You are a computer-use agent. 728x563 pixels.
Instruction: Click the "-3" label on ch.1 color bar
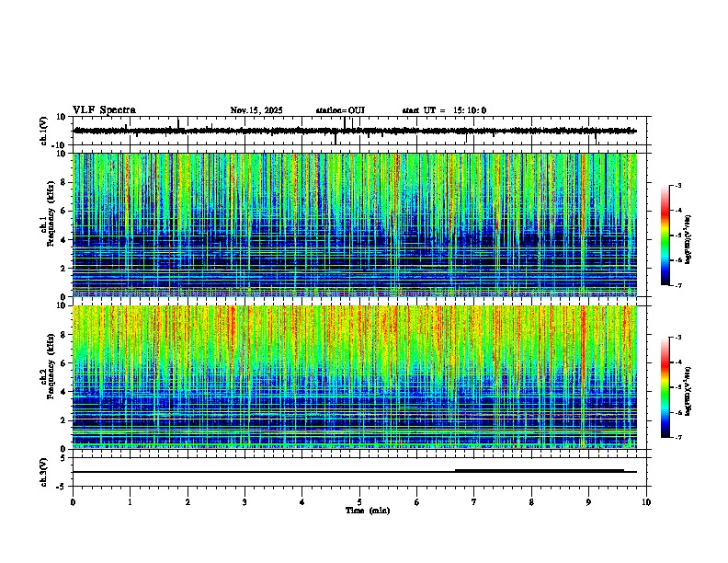pos(677,185)
